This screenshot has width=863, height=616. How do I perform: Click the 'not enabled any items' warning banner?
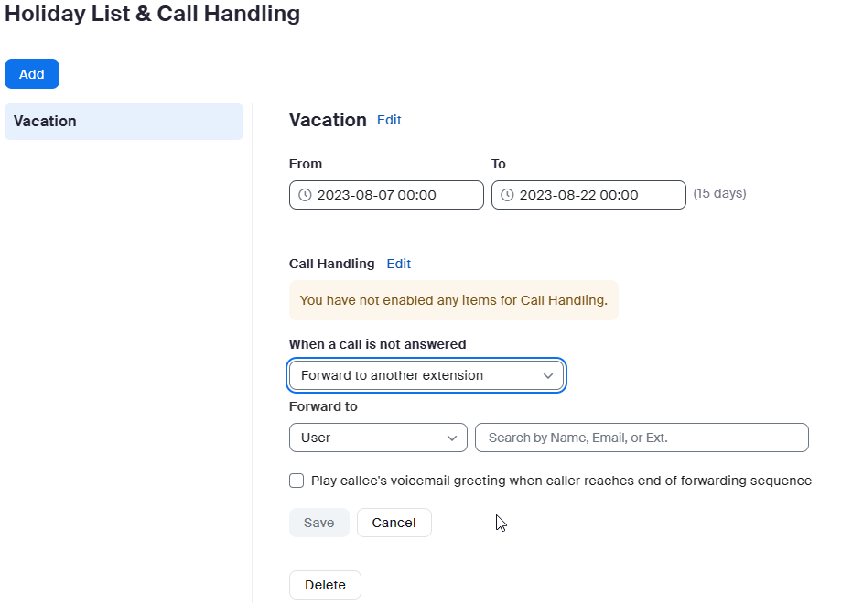click(453, 300)
